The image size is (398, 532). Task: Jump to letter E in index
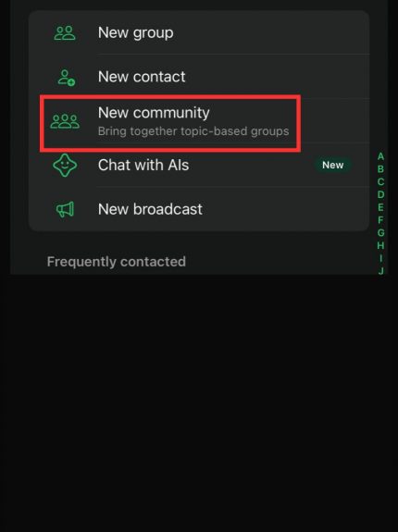[380, 207]
